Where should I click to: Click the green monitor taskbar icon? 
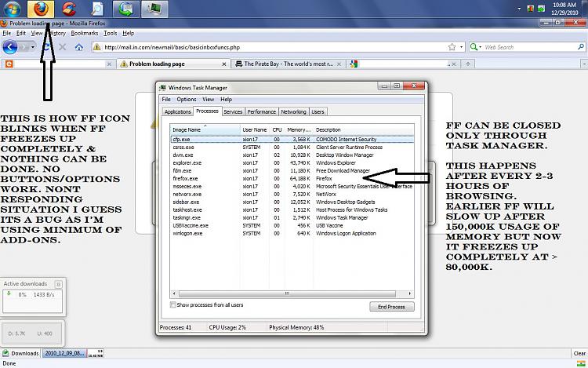coord(125,9)
